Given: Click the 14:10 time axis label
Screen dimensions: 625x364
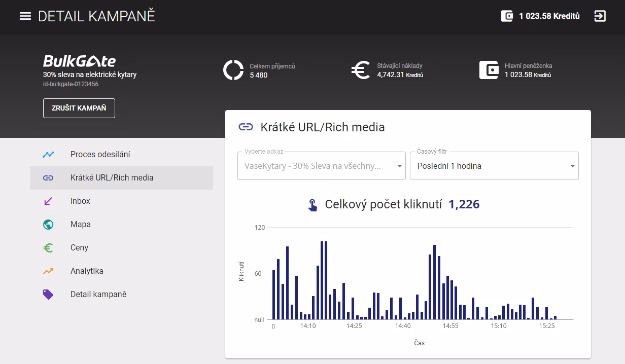Looking at the screenshot, I should [x=308, y=326].
